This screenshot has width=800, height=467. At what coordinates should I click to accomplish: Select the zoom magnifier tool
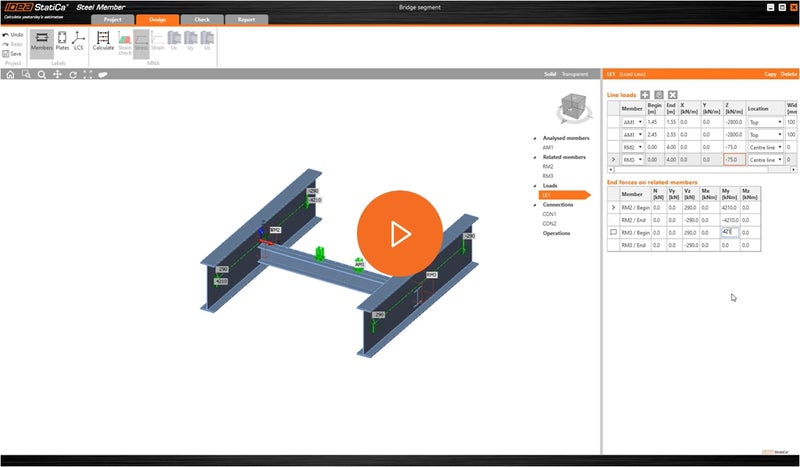pos(41,75)
